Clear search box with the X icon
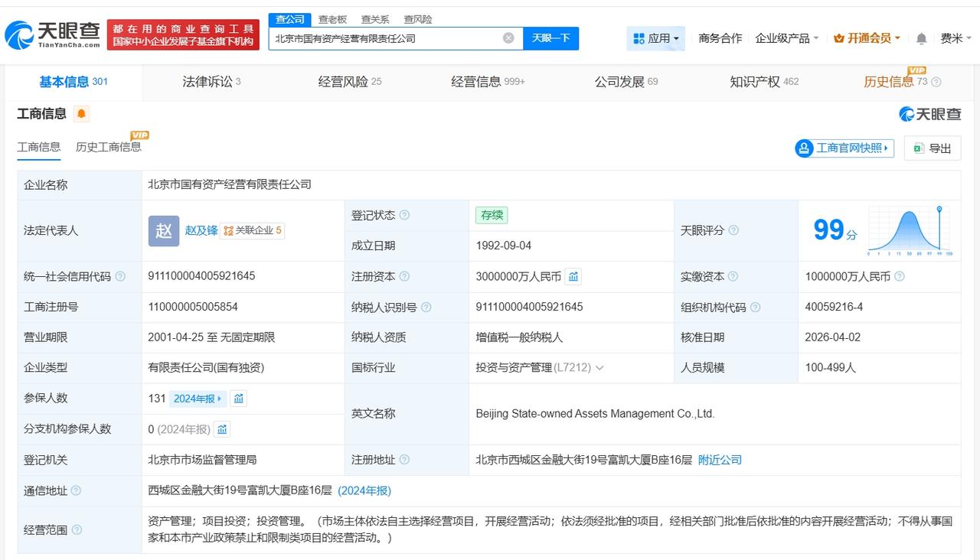Image resolution: width=980 pixels, height=560 pixels. [508, 38]
